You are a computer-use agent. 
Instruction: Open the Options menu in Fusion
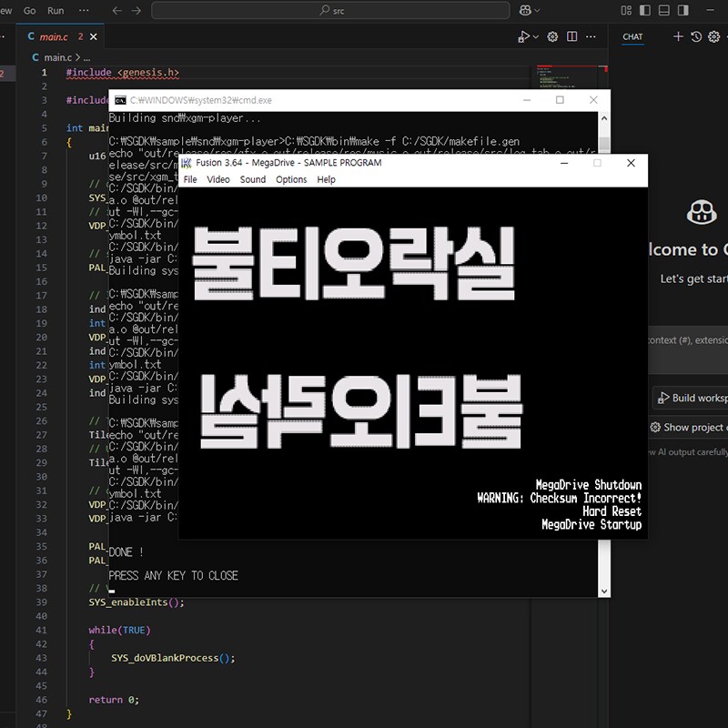[291, 179]
